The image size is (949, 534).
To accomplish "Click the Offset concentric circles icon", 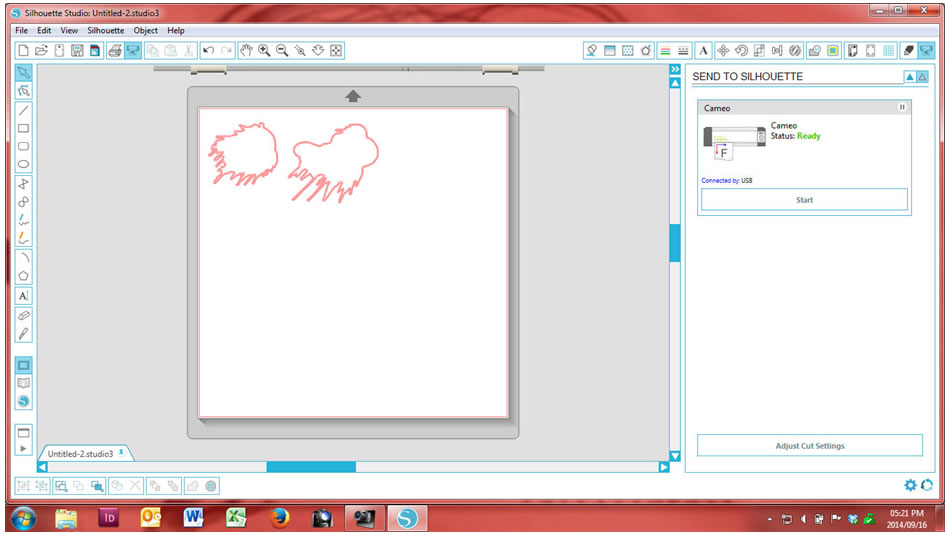I will pos(211,486).
